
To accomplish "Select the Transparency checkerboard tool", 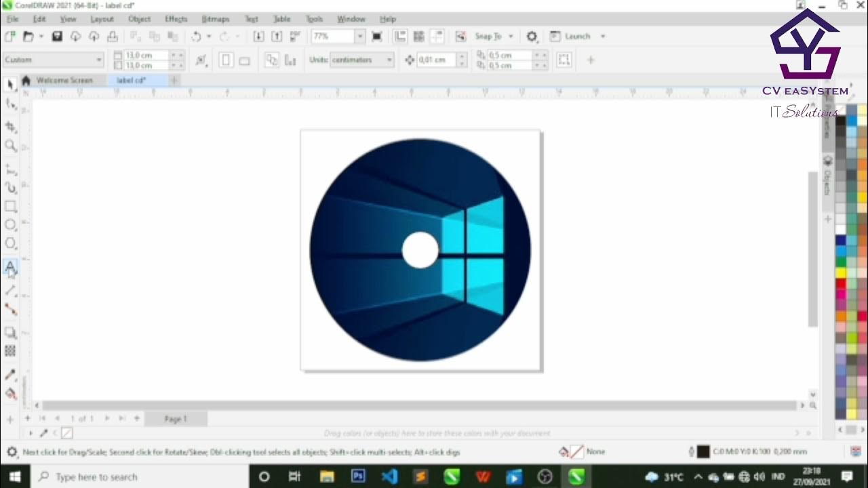I will [10, 350].
